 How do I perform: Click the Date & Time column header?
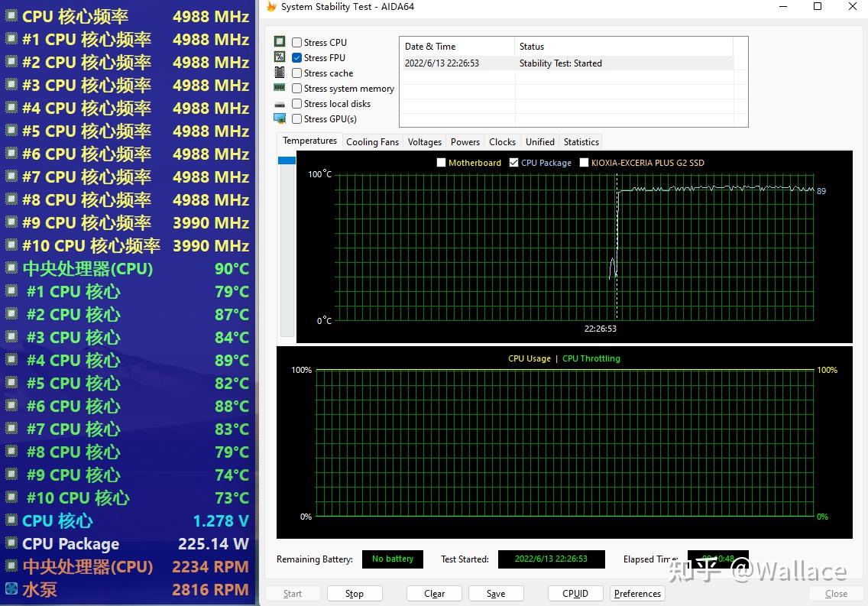pos(457,47)
